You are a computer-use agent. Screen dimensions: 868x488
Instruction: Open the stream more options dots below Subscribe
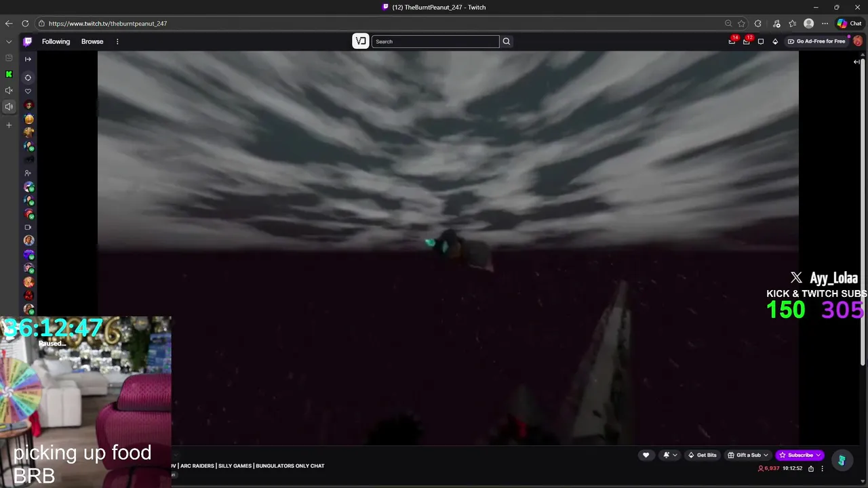coord(822,468)
